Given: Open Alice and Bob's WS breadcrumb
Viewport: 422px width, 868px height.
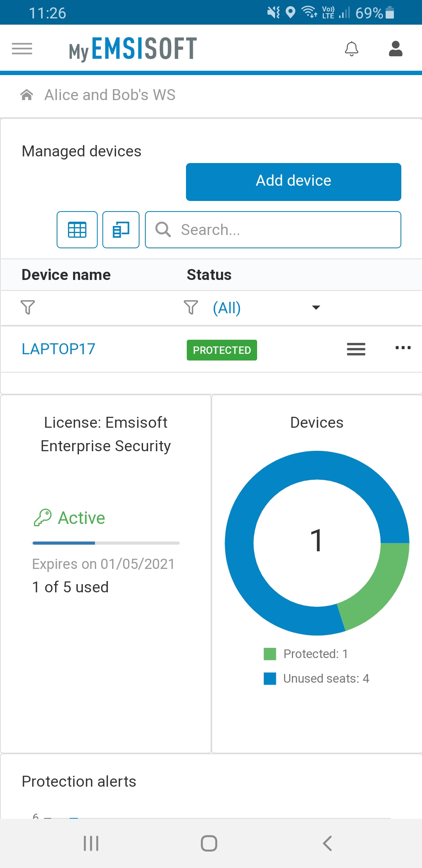Looking at the screenshot, I should [110, 95].
